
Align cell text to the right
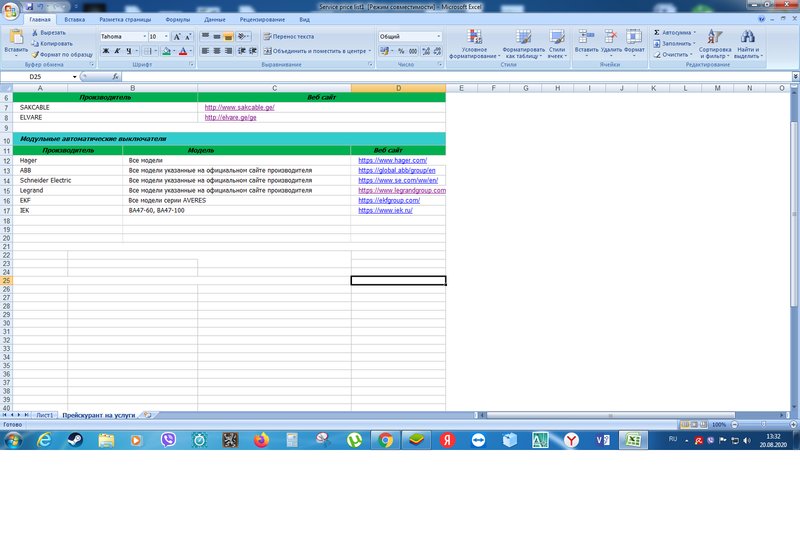tap(228, 51)
